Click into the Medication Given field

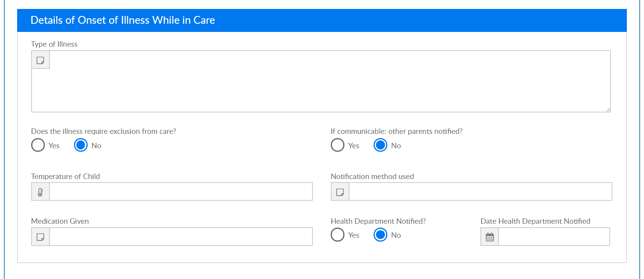click(181, 237)
